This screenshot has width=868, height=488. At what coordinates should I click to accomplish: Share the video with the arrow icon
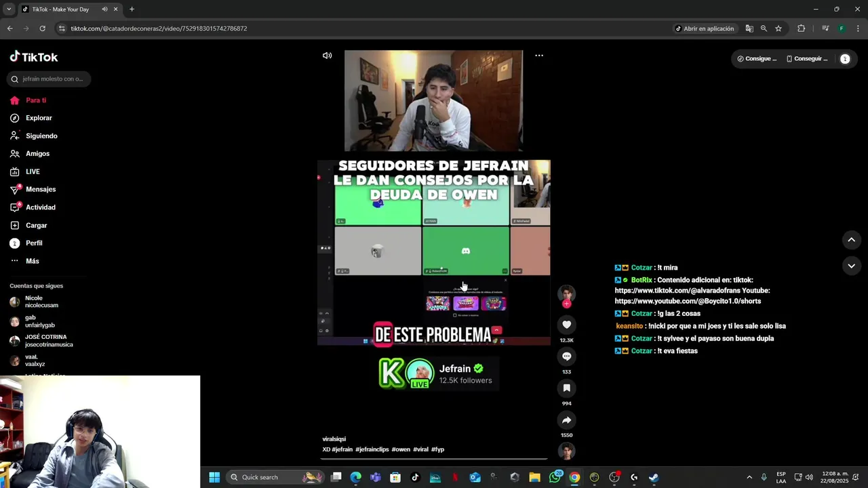coord(567,420)
